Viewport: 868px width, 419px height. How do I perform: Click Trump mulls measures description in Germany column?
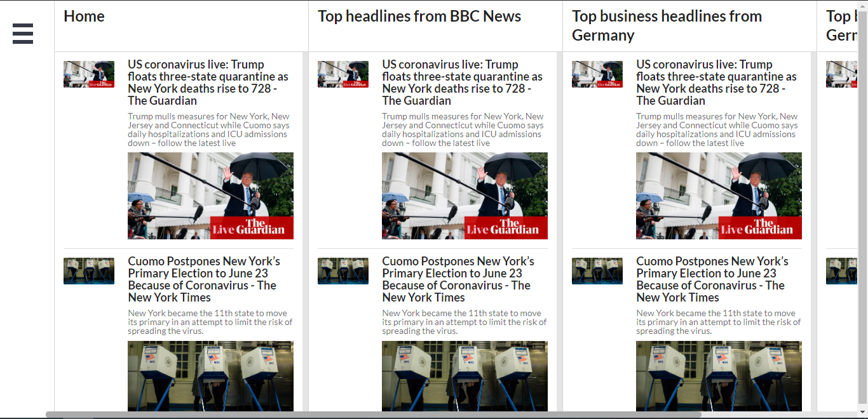pos(717,130)
